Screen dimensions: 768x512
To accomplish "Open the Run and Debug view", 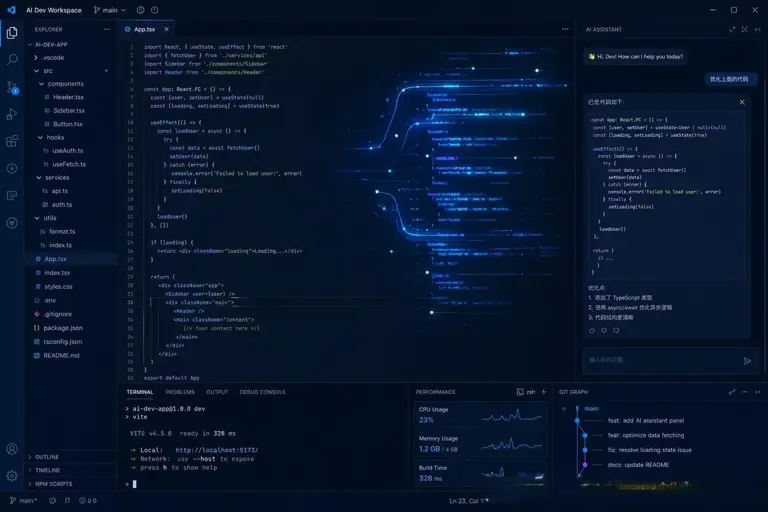I will 12,114.
